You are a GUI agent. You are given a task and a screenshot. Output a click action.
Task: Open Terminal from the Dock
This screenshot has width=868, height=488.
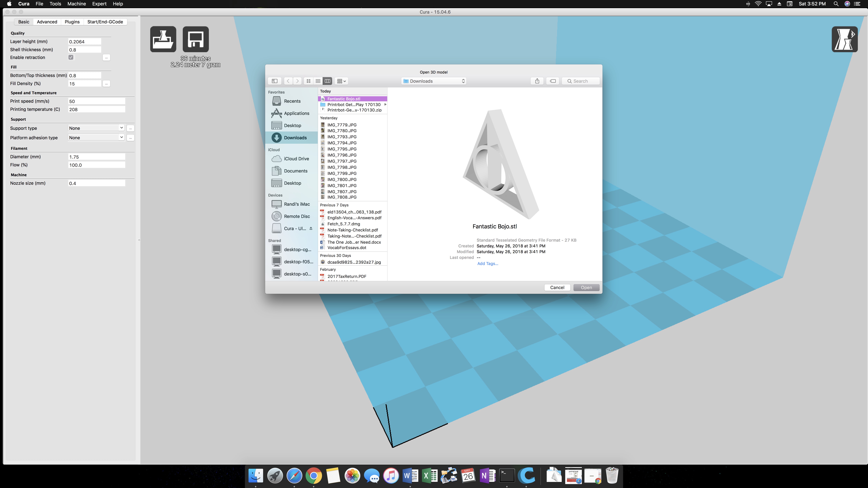point(507,476)
